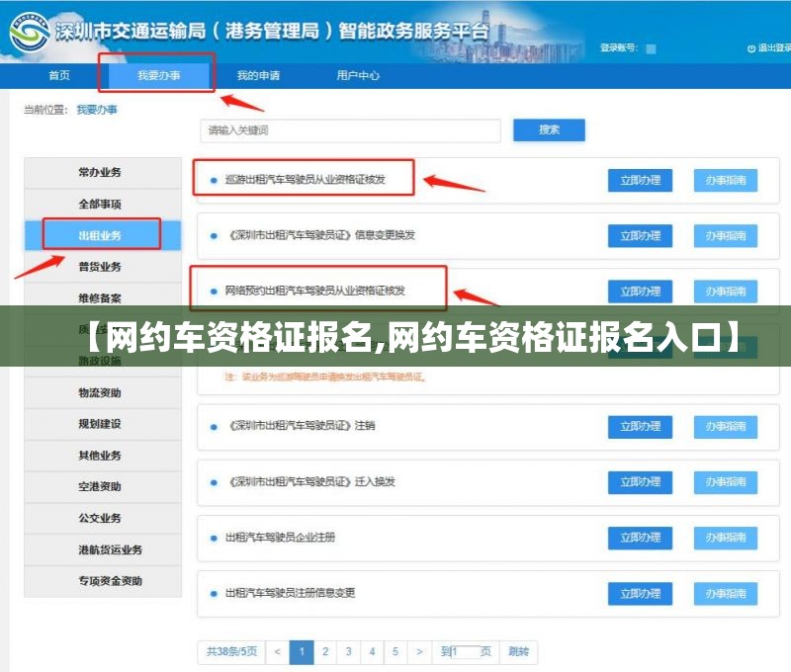The width and height of the screenshot is (791, 672).
Task: Click 立即办理 for 出租汽车驾驶员企业注册
Action: pos(640,538)
